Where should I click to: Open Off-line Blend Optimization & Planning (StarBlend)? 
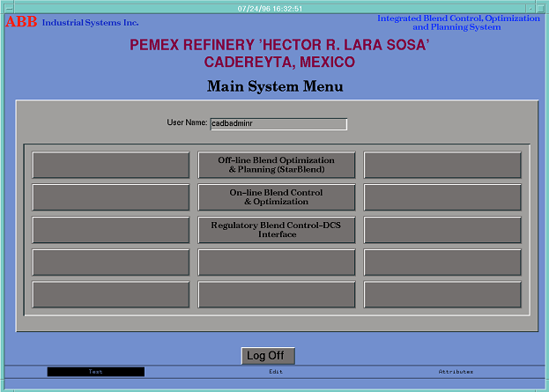(277, 165)
